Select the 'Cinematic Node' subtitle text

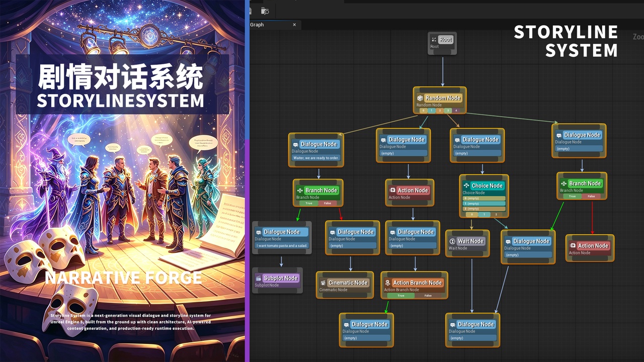point(334,290)
